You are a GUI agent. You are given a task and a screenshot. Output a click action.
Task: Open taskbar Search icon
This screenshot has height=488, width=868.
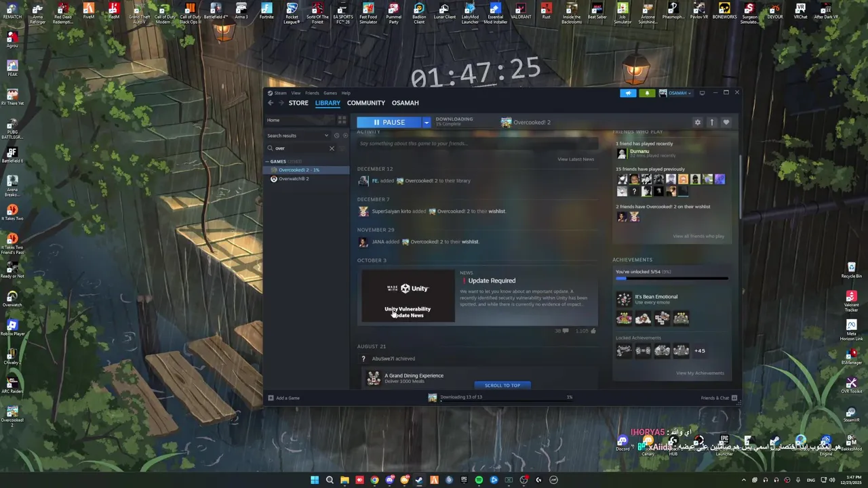(330, 480)
